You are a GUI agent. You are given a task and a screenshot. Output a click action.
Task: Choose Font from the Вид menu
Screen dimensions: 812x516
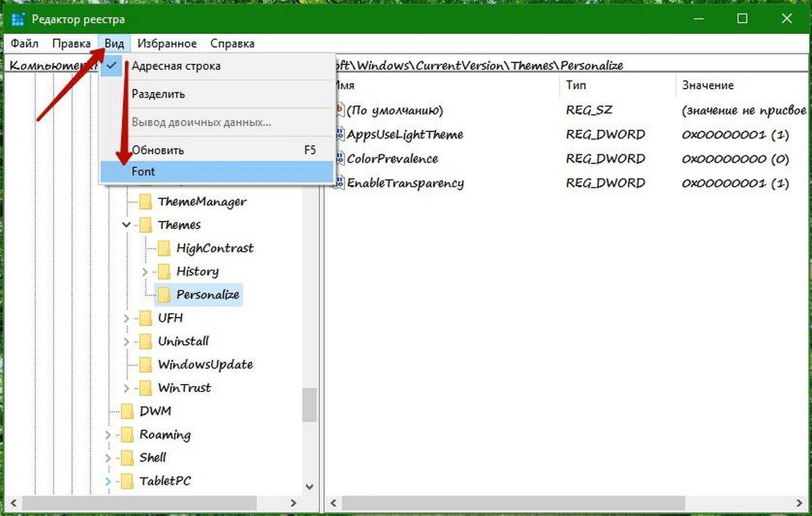(x=217, y=171)
